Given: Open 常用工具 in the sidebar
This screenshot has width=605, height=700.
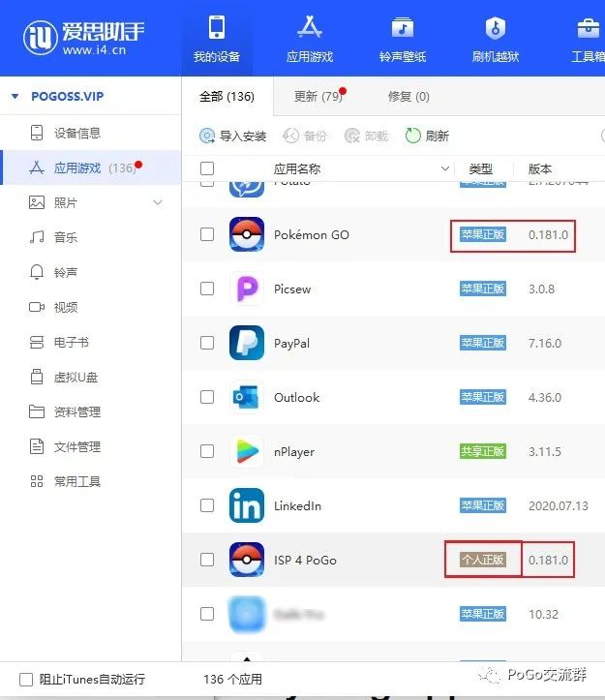Looking at the screenshot, I should pos(91,481).
